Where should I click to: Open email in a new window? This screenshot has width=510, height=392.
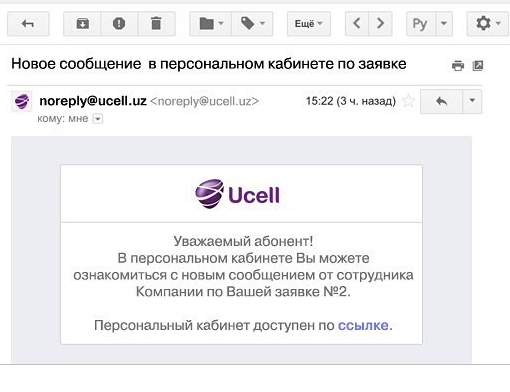coord(478,65)
